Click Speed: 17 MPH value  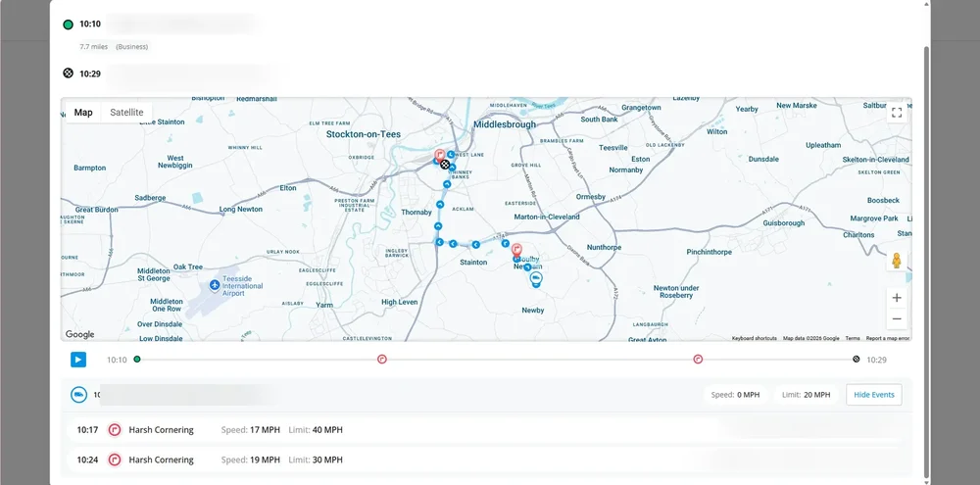251,430
